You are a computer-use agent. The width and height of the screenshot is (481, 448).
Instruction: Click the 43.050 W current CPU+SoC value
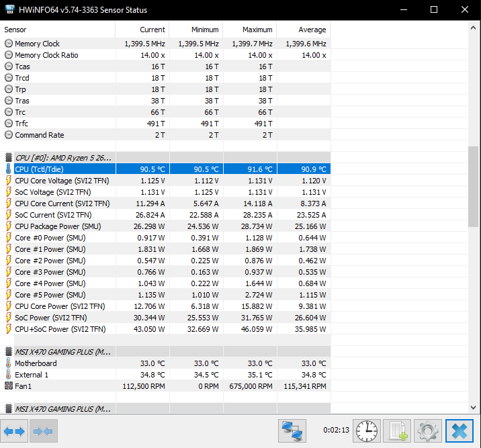[149, 329]
